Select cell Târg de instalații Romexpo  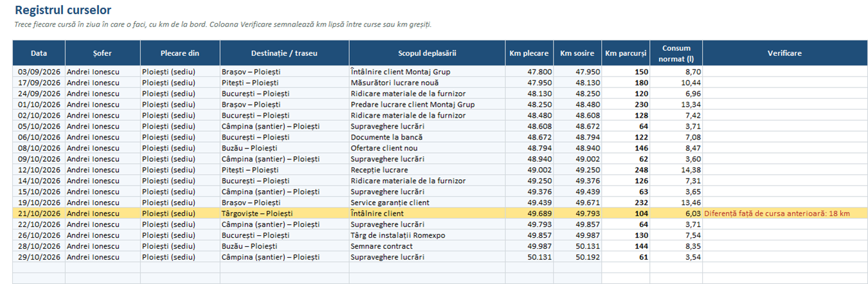pos(427,235)
